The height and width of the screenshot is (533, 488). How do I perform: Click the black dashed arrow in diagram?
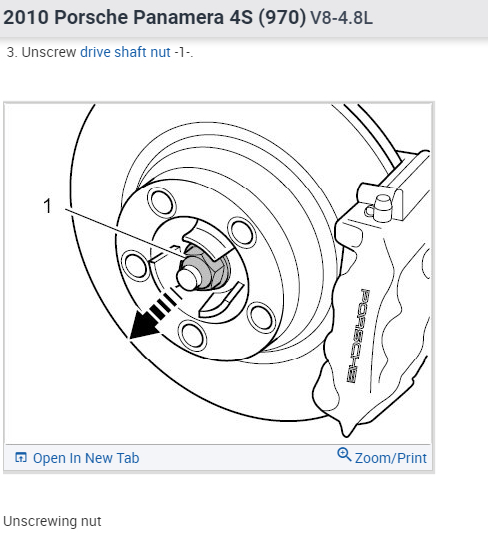[x=153, y=315]
